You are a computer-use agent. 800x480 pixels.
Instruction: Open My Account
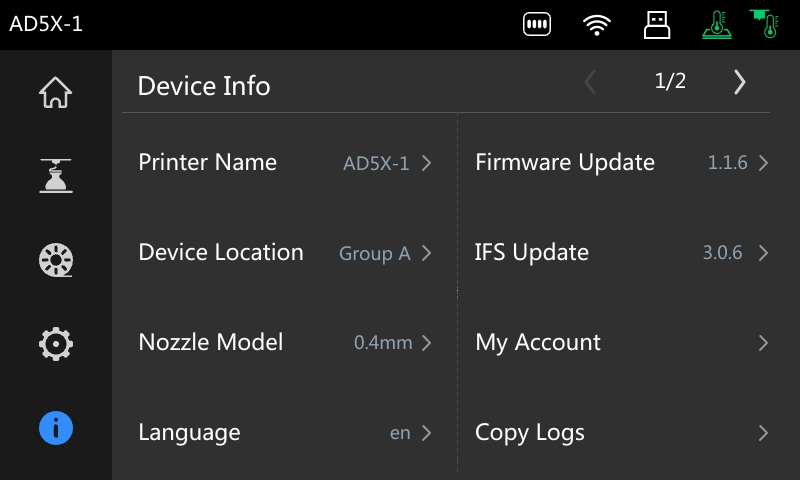621,342
